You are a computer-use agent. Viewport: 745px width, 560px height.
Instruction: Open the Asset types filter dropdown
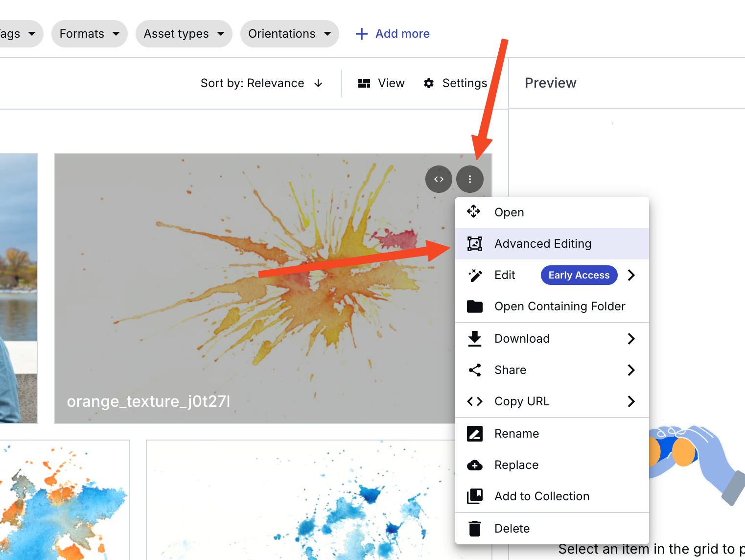pos(184,34)
